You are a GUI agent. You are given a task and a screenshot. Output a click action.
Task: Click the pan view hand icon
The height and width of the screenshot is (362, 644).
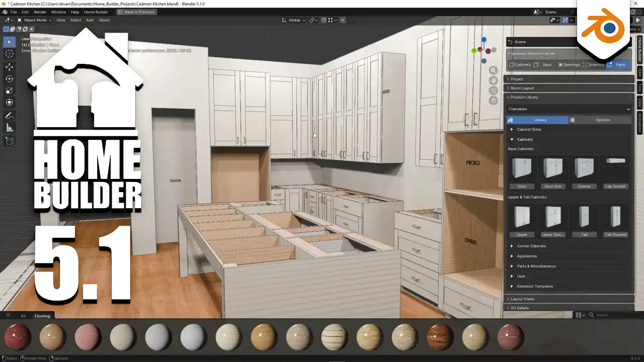[x=493, y=80]
